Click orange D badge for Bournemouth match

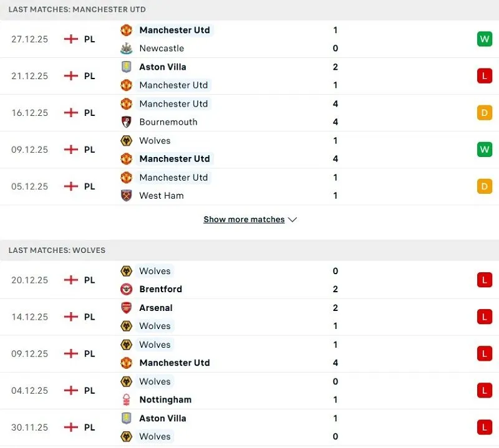(x=484, y=113)
